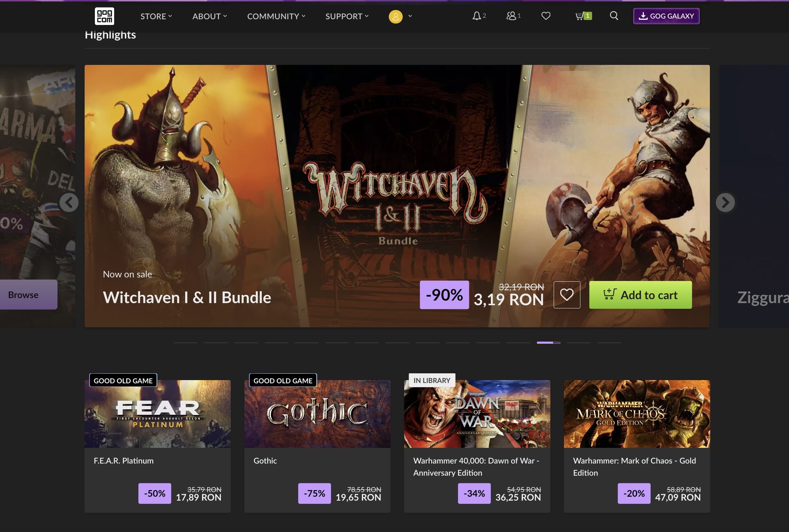The image size is (789, 532).
Task: Click the GOG.com logo
Action: click(105, 16)
